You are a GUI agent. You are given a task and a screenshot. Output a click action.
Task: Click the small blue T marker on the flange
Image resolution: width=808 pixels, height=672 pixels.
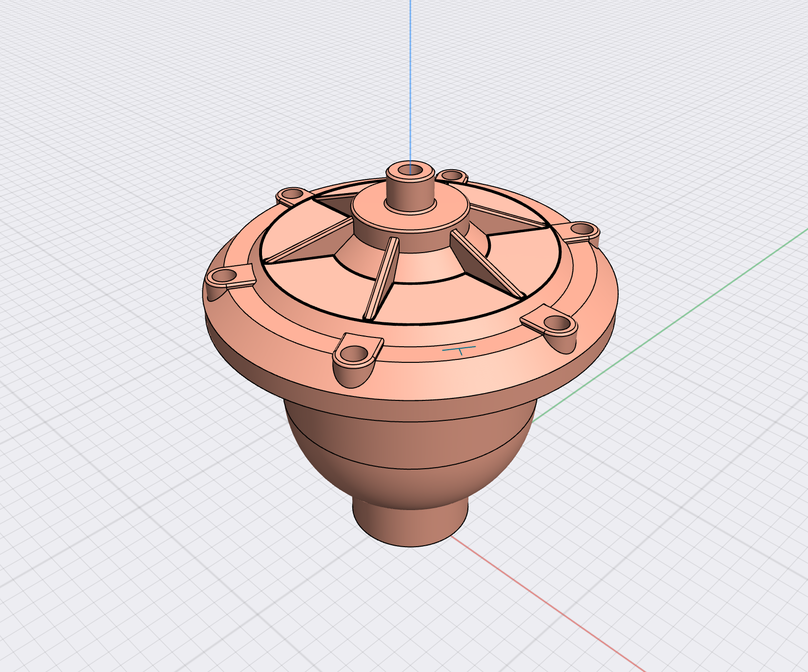pyautogui.click(x=459, y=350)
